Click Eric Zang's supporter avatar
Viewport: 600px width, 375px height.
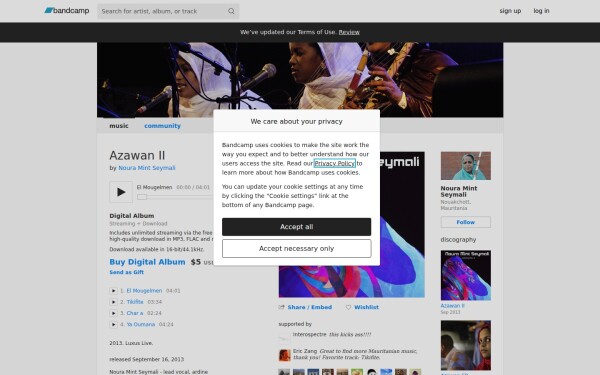point(284,355)
